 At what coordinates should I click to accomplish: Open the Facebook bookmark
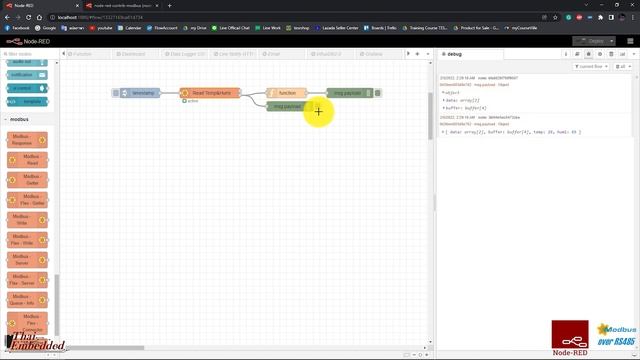coord(17,28)
